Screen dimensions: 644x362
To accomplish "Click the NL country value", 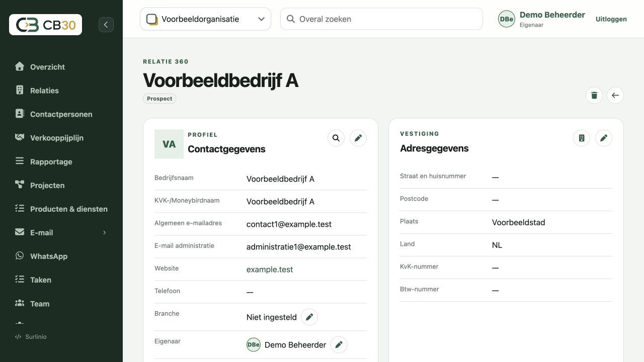I will [497, 245].
